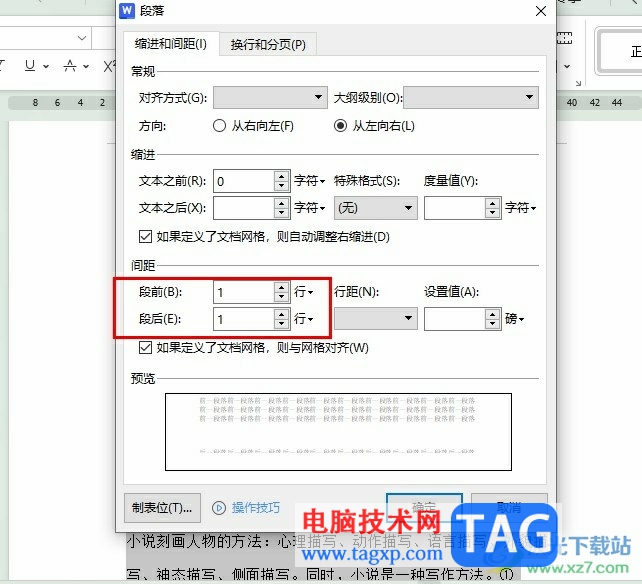This screenshot has height=584, width=642.
Task: Click 文本之前 indent input field
Action: point(244,181)
